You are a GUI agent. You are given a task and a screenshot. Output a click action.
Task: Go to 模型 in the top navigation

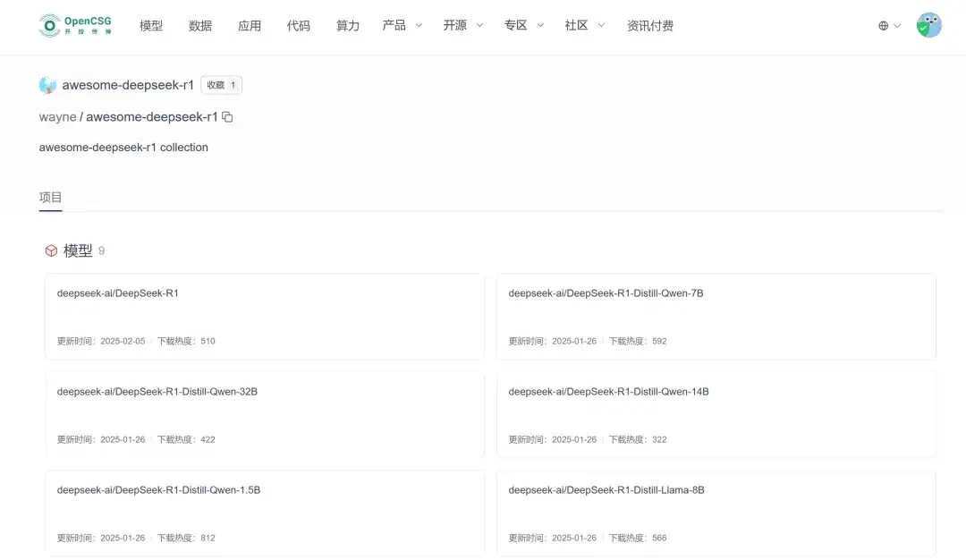(x=151, y=26)
